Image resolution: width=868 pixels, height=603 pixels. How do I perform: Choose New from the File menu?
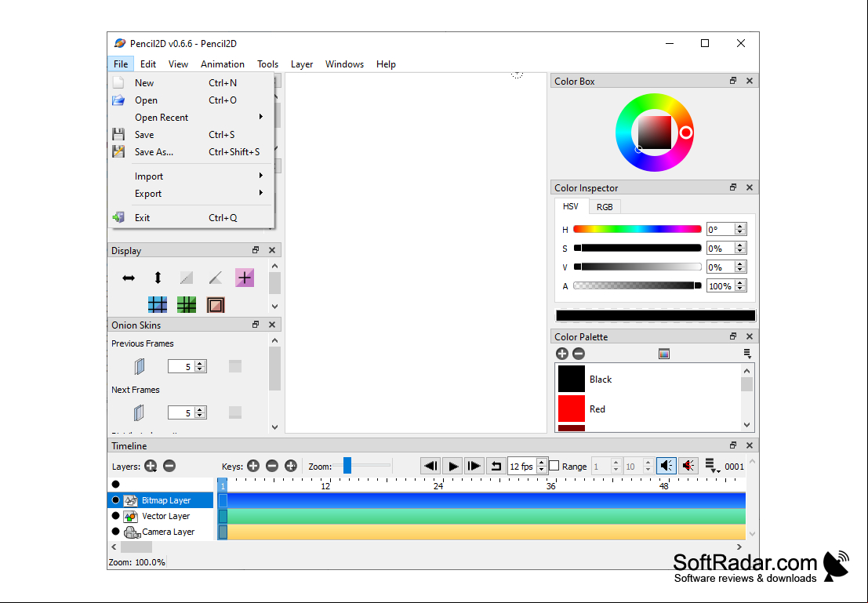191,83
